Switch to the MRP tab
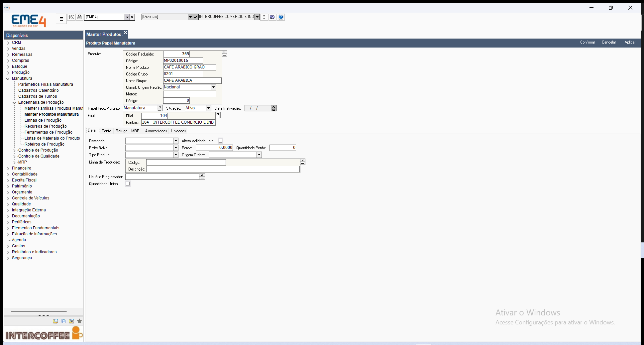 (x=135, y=131)
